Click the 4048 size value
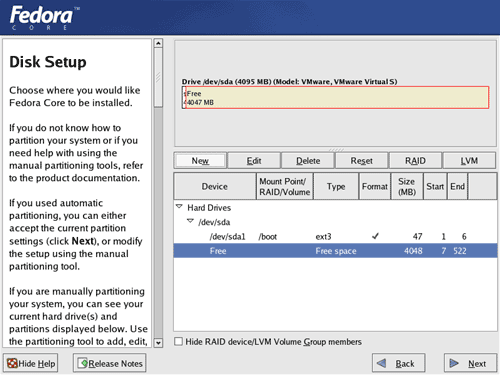Image resolution: width=500 pixels, height=375 pixels. (x=413, y=251)
